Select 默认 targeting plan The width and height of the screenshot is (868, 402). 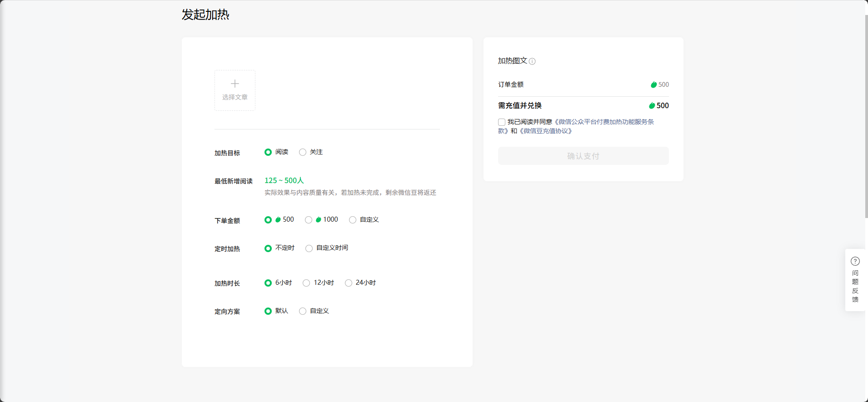268,311
